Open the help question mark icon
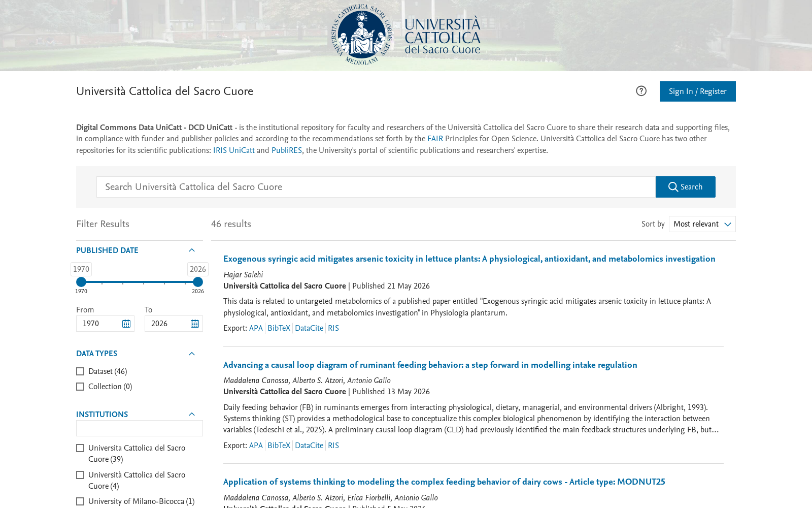The height and width of the screenshot is (508, 812). click(641, 91)
